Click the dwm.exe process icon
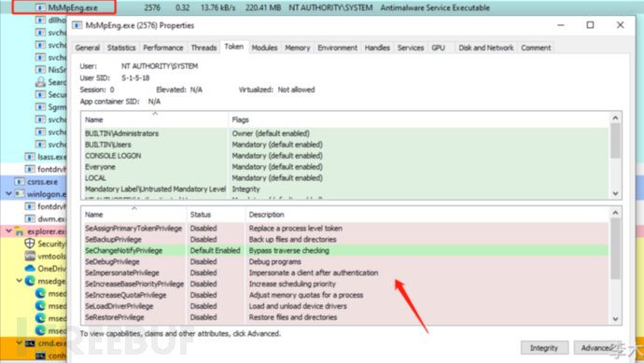Image resolution: width=644 pixels, height=363 pixels. click(30, 218)
